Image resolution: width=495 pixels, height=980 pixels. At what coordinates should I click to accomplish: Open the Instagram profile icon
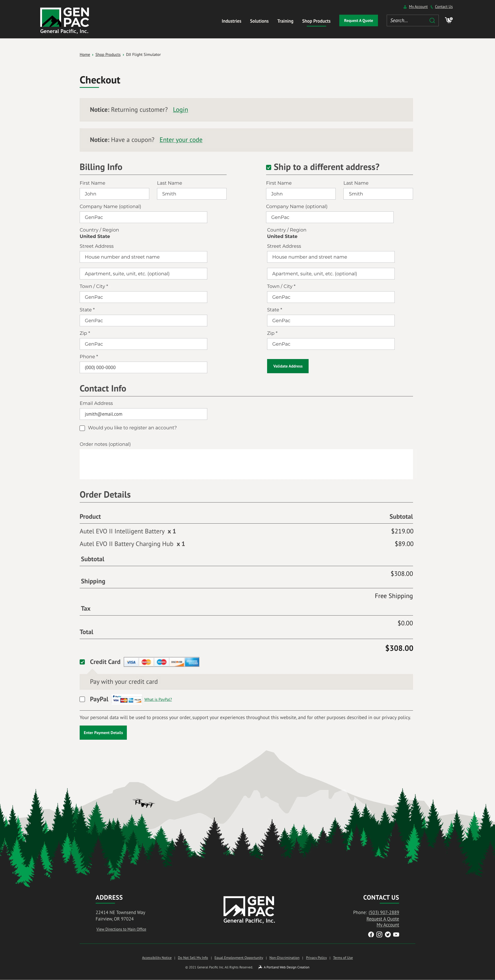point(379,934)
